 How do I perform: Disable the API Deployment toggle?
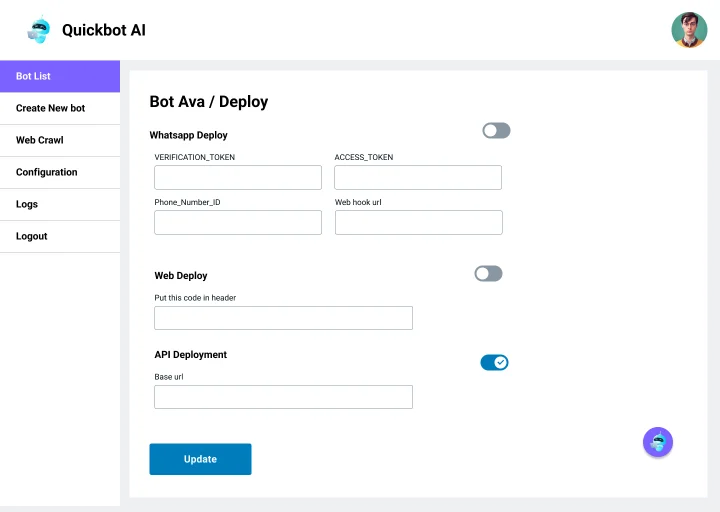pos(494,362)
